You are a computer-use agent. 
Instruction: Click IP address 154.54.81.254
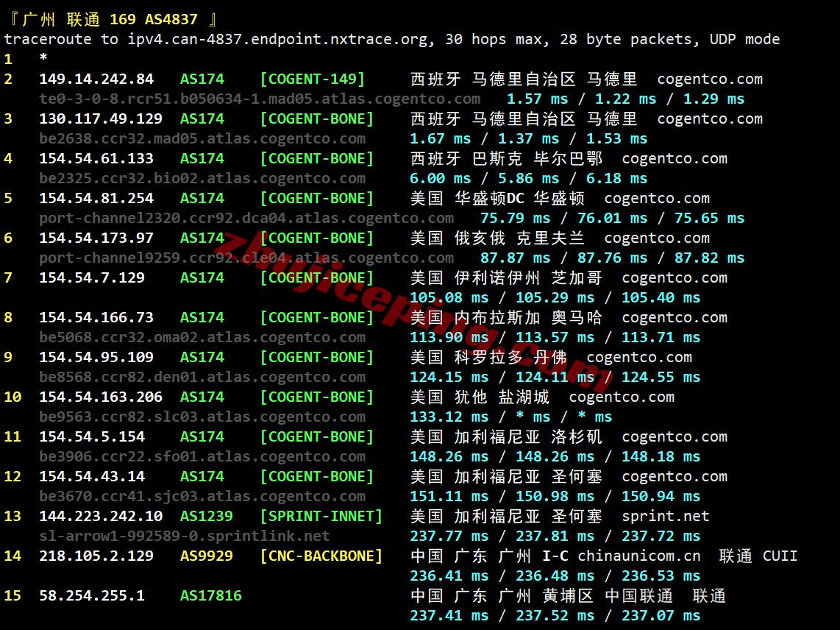click(x=96, y=199)
